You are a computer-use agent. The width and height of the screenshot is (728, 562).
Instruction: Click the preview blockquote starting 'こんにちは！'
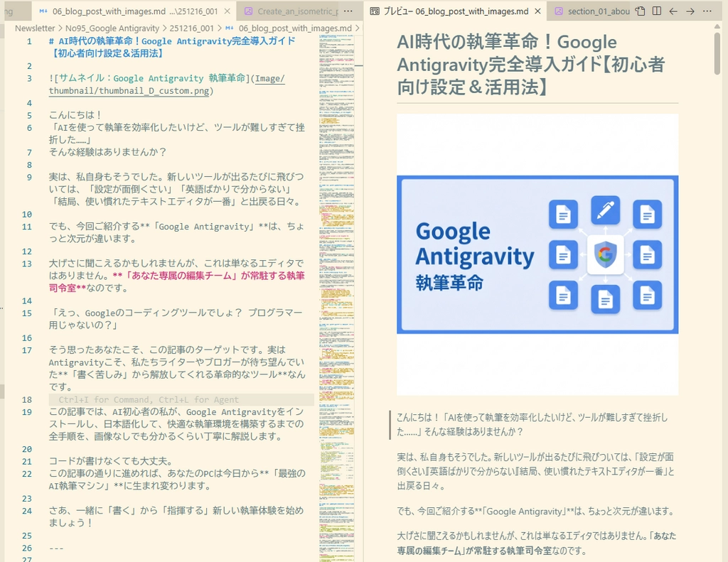pos(532,424)
